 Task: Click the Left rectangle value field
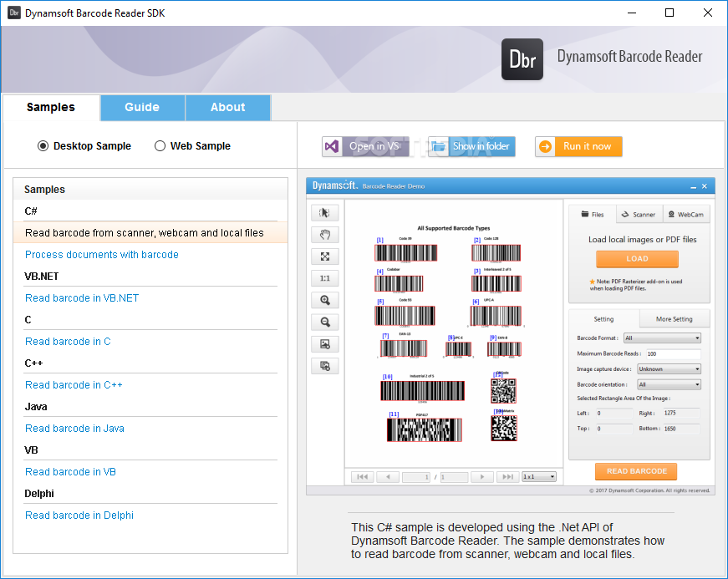(613, 413)
